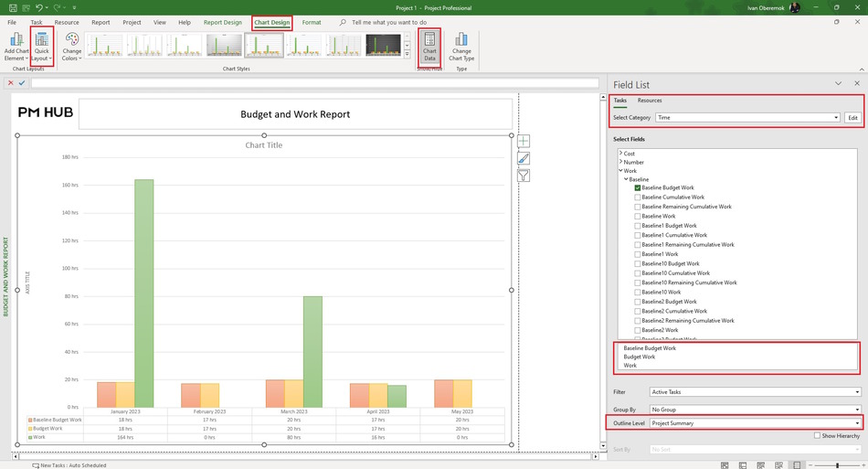Click the formula entry bar field
Viewport: 868px width, 469px height.
click(315, 83)
